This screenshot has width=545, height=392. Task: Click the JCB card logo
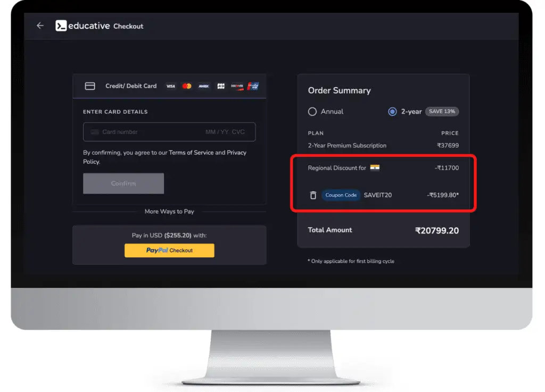tap(221, 86)
